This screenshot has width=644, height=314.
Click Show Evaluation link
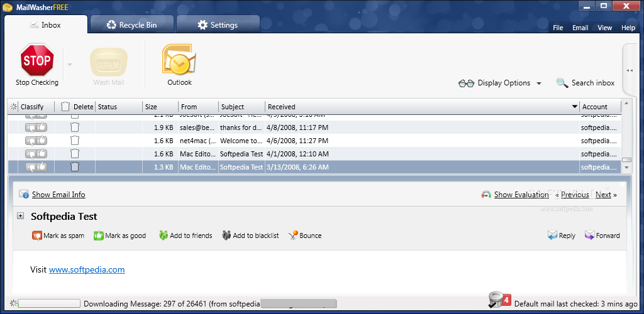click(x=521, y=195)
